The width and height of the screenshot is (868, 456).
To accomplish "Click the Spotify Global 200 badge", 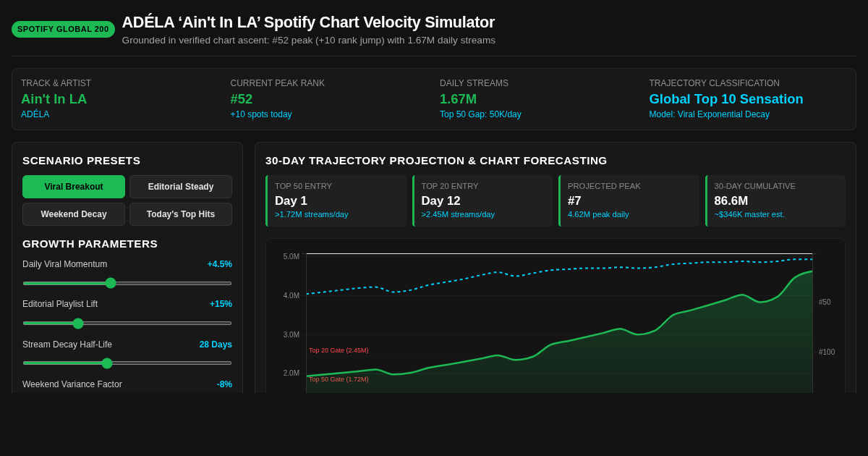I will 63,29.
